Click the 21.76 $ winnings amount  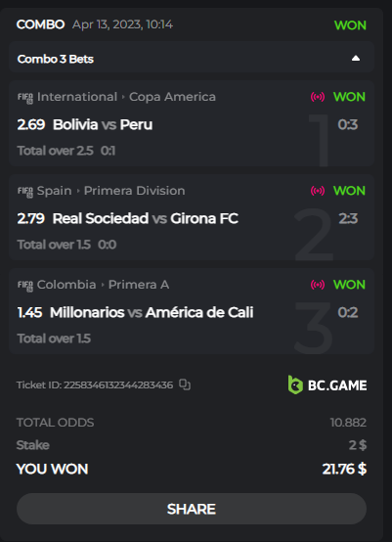tap(344, 469)
